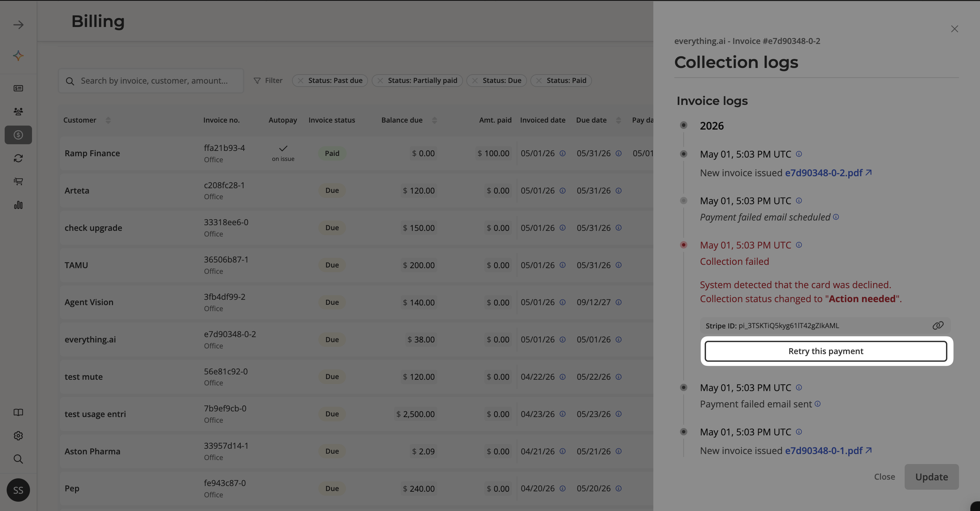Screen dimensions: 980x511
Task: Close the Collection logs panel with X
Action: tap(954, 29)
